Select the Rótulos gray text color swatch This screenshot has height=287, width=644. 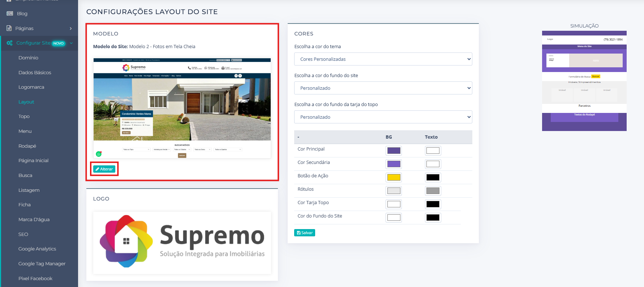click(433, 191)
